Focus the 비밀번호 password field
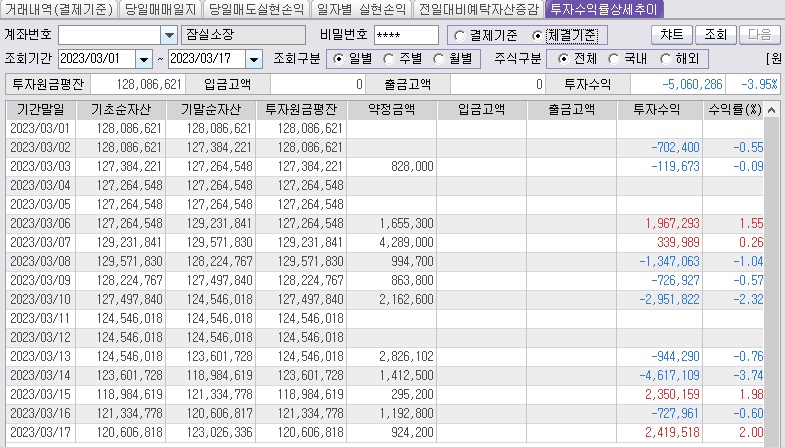Viewport: 785px width, 447px height. [x=406, y=35]
